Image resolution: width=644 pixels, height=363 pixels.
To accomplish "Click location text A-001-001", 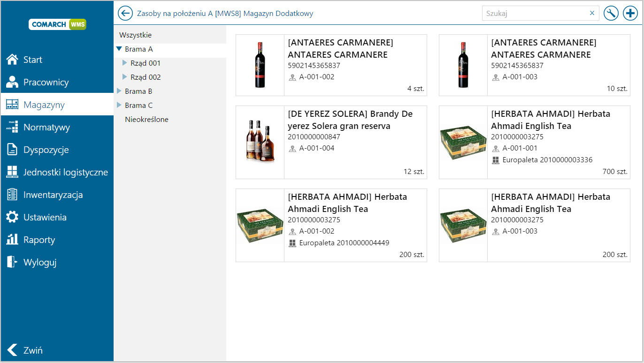I will (x=520, y=148).
